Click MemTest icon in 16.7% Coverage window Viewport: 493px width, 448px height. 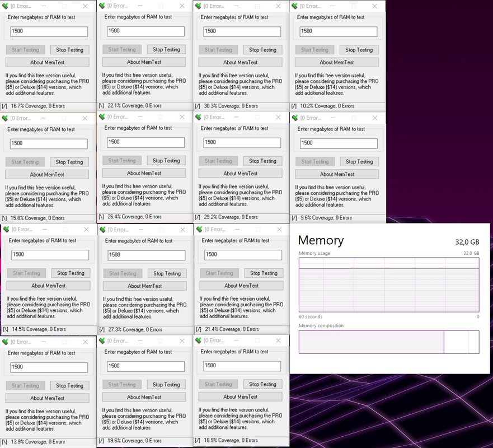coord(5,6)
